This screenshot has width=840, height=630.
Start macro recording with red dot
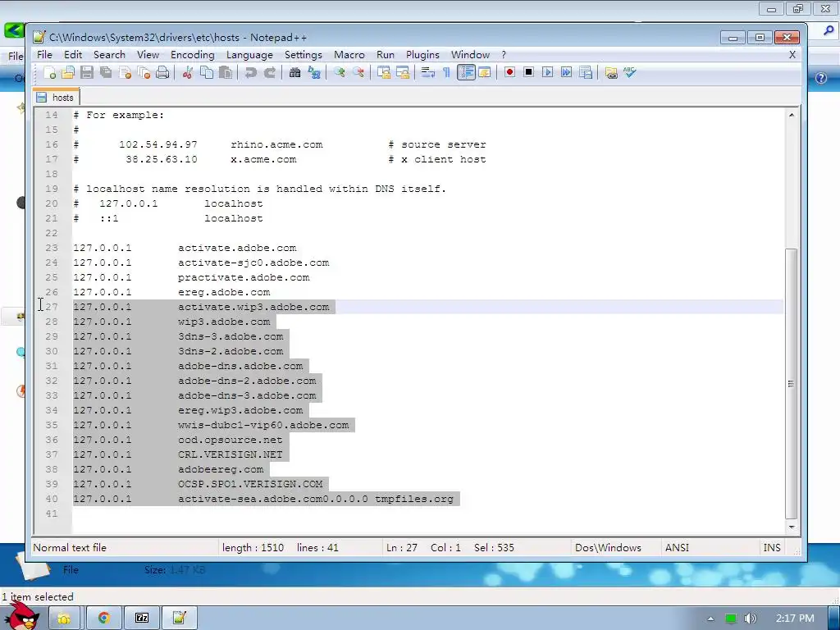coord(509,72)
